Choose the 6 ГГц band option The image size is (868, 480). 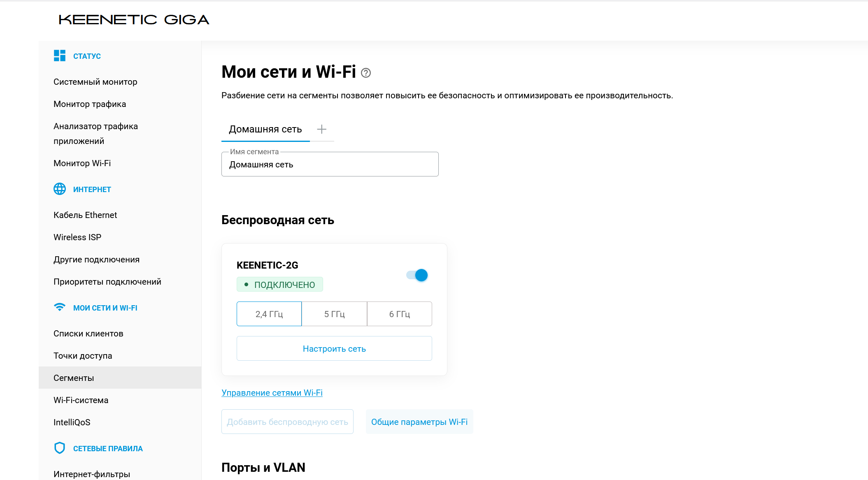(x=399, y=314)
